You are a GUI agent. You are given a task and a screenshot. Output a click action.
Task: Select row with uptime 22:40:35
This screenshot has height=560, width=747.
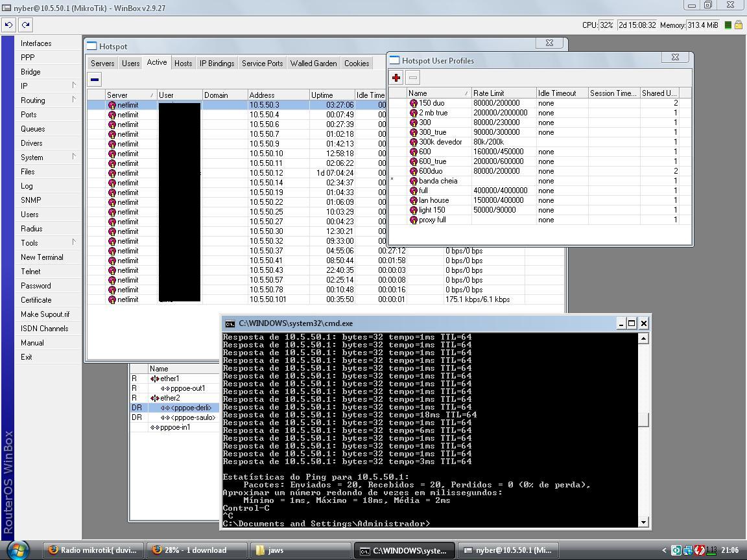(x=326, y=270)
